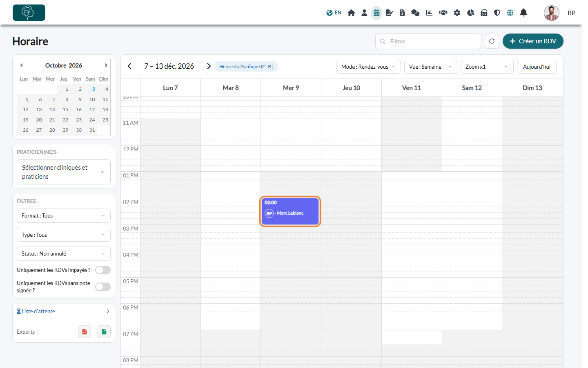This screenshot has width=588, height=368.
Task: Open the invoice dollar document icon
Action: 402,13
